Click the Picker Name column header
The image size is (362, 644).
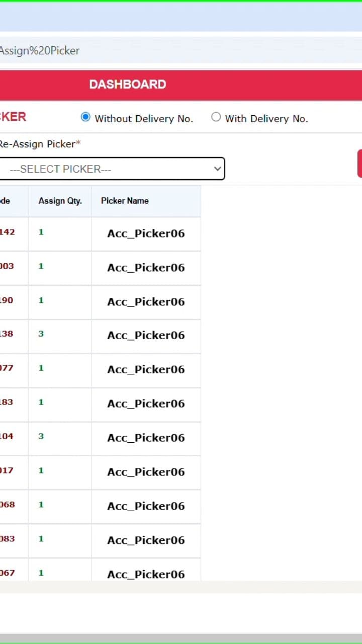click(125, 201)
